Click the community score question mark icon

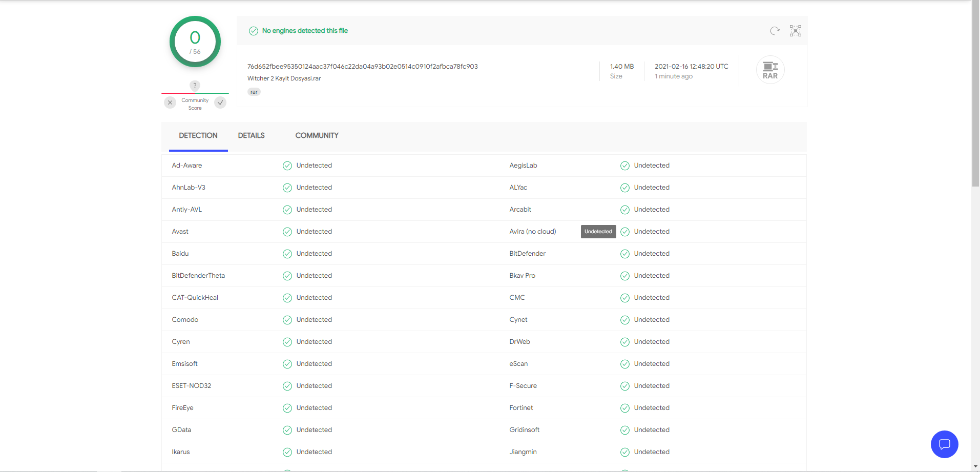195,86
